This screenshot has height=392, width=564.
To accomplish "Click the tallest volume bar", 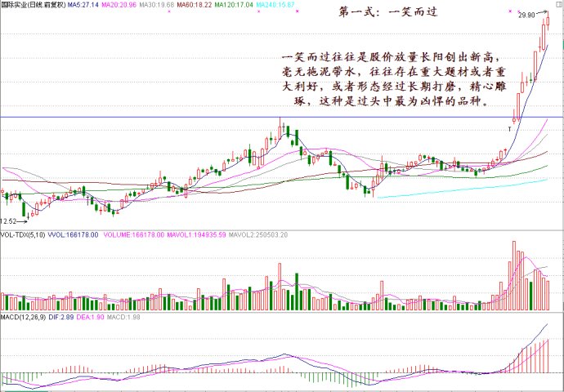I will (x=513, y=275).
